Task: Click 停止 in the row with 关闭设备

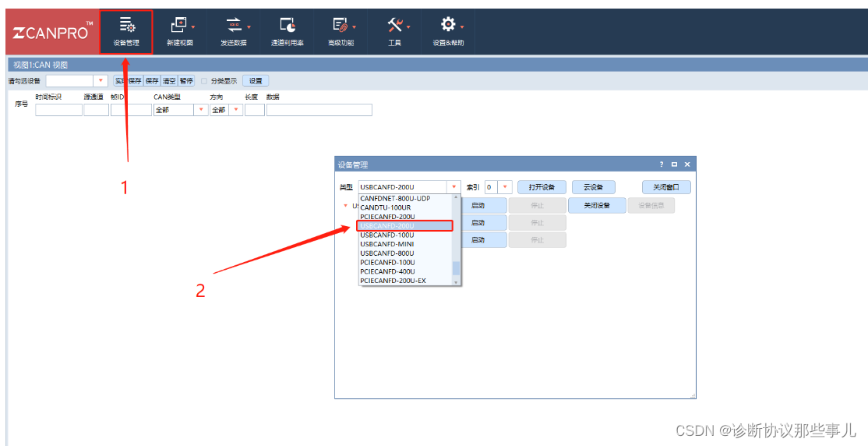Action: click(x=538, y=206)
